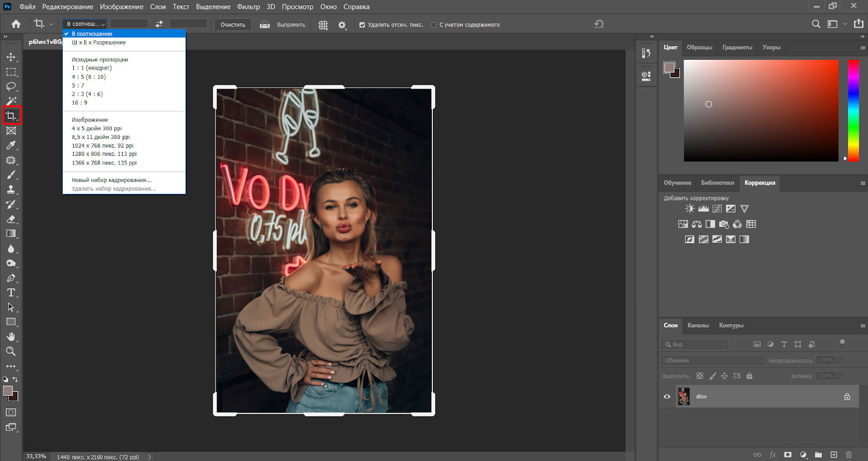
Task: Select the Magic Wand tool
Action: tap(11, 101)
